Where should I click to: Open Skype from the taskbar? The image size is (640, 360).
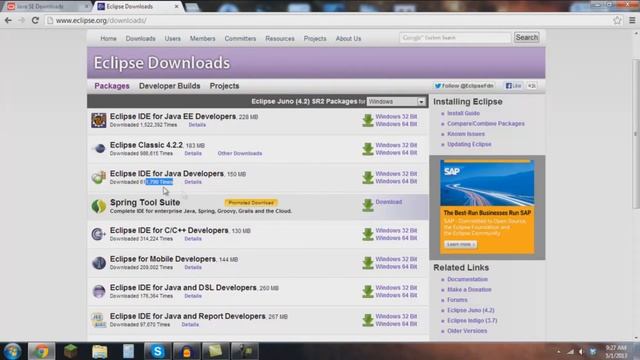coord(158,351)
